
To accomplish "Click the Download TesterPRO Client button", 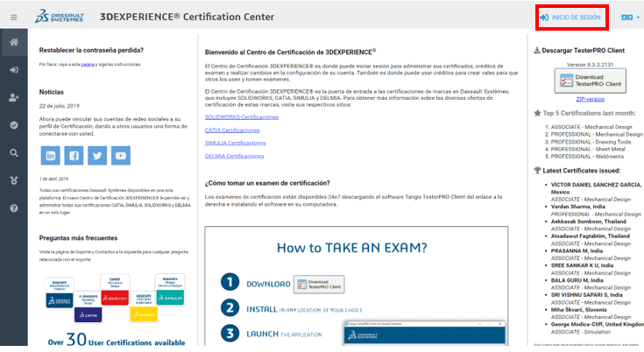I will pos(591,81).
